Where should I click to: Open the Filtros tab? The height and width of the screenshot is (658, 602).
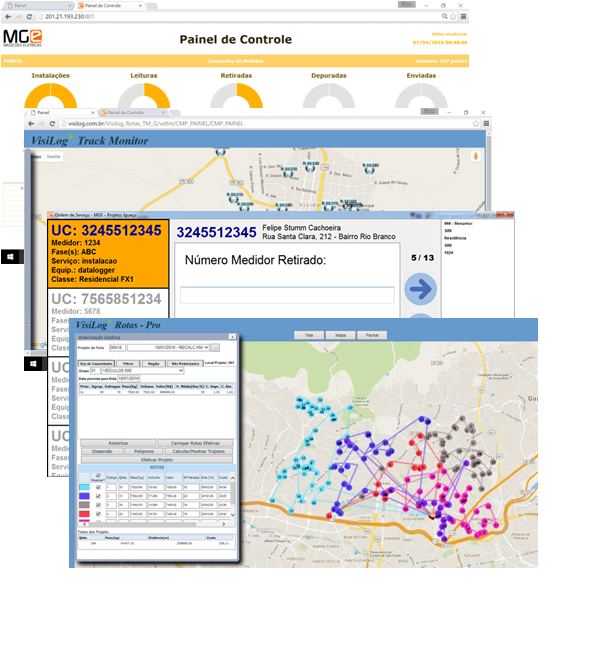tap(128, 363)
